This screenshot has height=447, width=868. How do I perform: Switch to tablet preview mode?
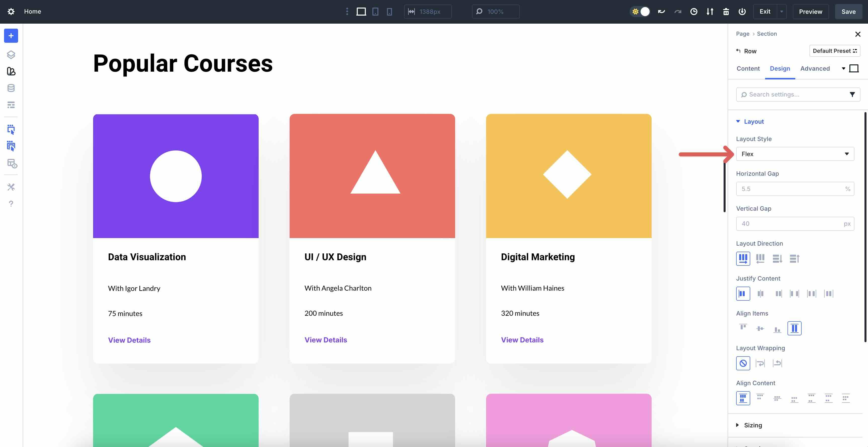(x=375, y=12)
